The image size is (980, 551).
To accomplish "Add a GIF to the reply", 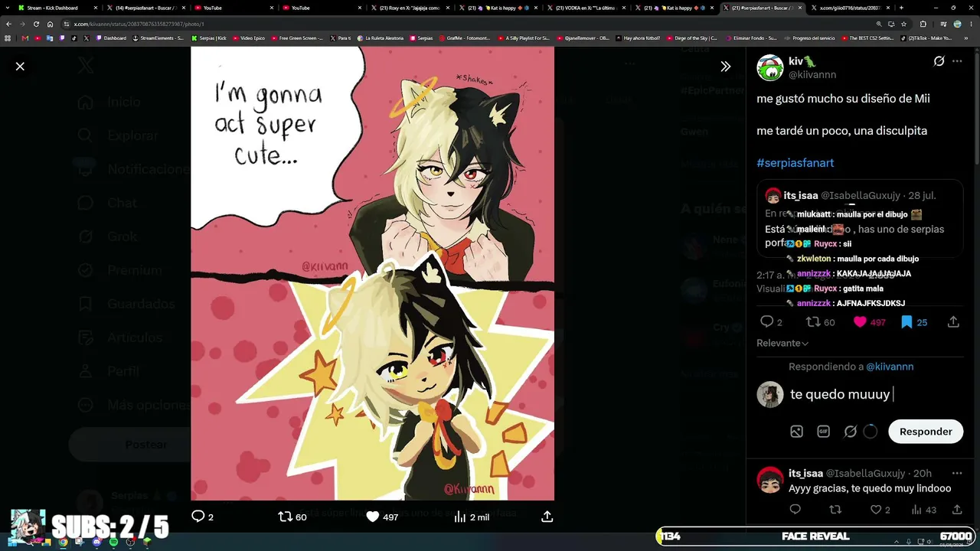I will click(823, 432).
